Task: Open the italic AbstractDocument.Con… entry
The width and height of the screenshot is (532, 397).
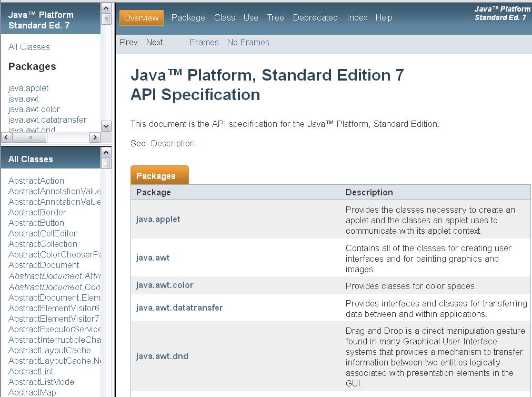Action: click(54, 287)
